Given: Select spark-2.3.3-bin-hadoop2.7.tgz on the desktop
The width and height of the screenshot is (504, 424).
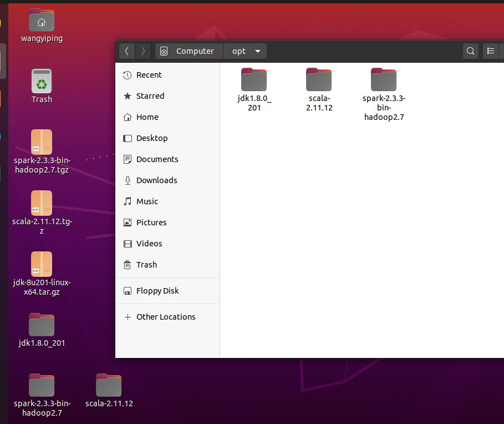Looking at the screenshot, I should pyautogui.click(x=42, y=142).
